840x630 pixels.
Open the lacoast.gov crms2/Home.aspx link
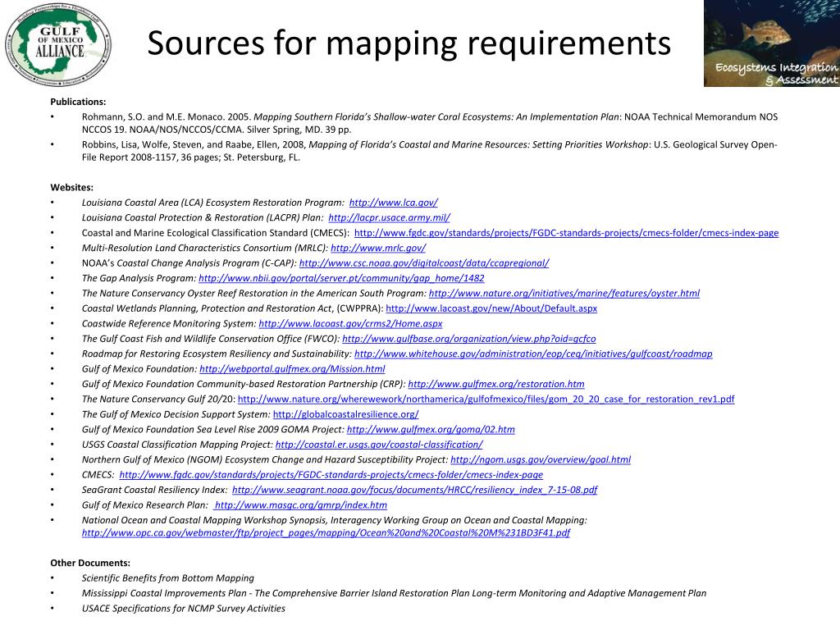pos(350,323)
